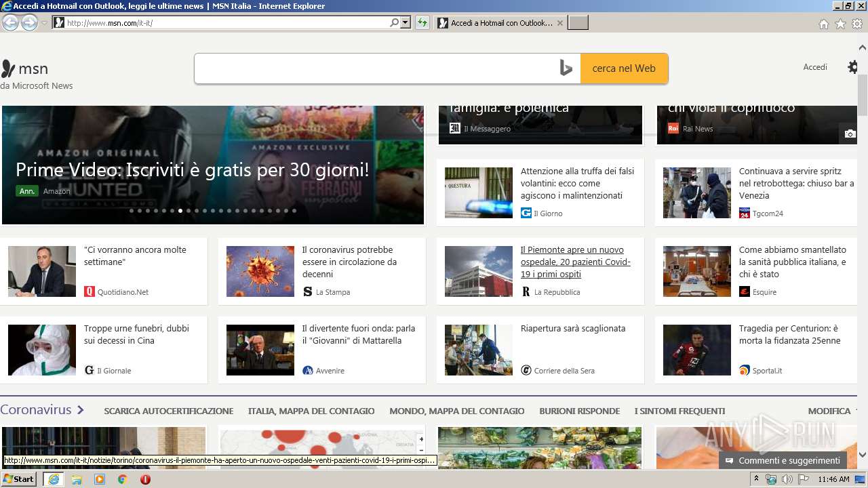The width and height of the screenshot is (868, 488).
Task: Click the Bing logo icon in search box
Action: (566, 68)
